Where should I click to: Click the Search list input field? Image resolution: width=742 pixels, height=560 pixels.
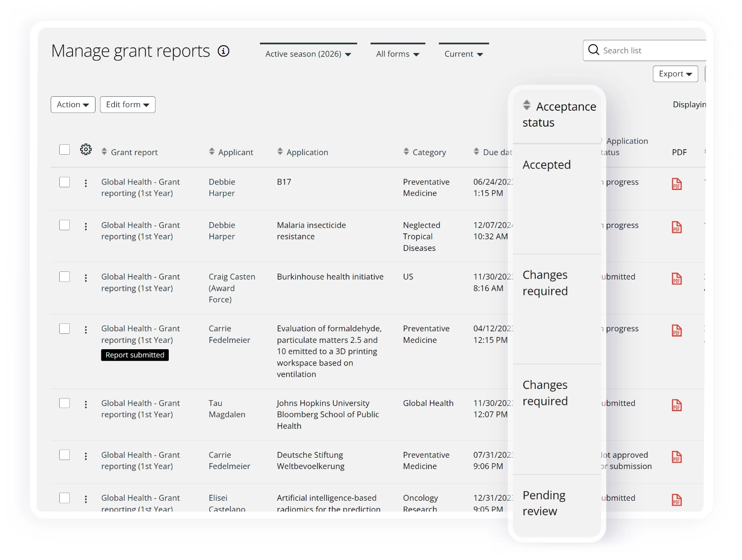(x=645, y=50)
